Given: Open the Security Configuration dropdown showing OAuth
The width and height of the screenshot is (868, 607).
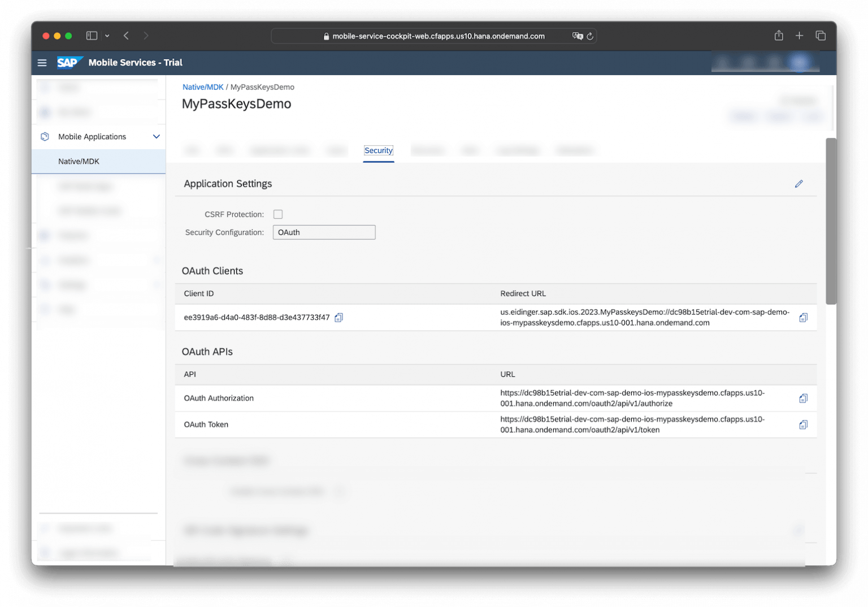Looking at the screenshot, I should coord(324,232).
